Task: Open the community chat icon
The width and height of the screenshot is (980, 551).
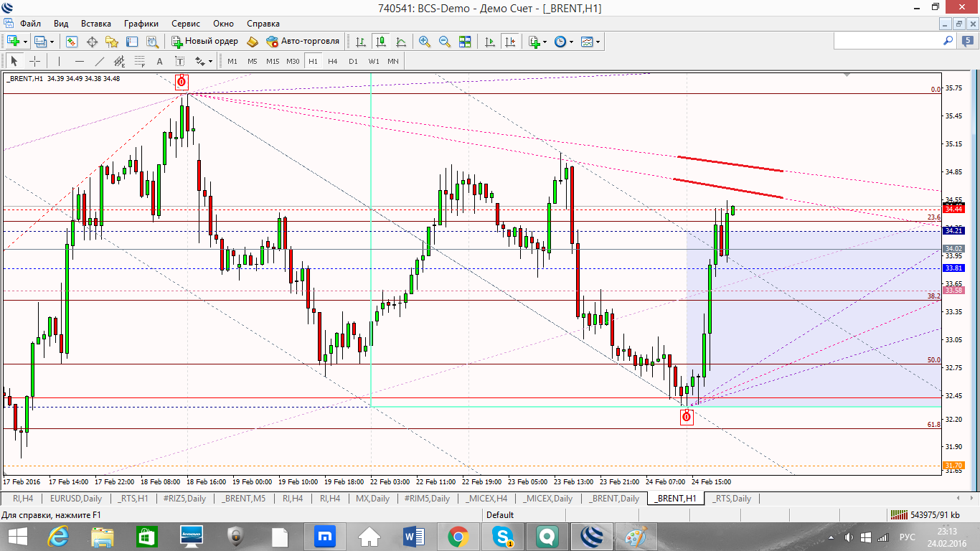Action: coord(966,42)
